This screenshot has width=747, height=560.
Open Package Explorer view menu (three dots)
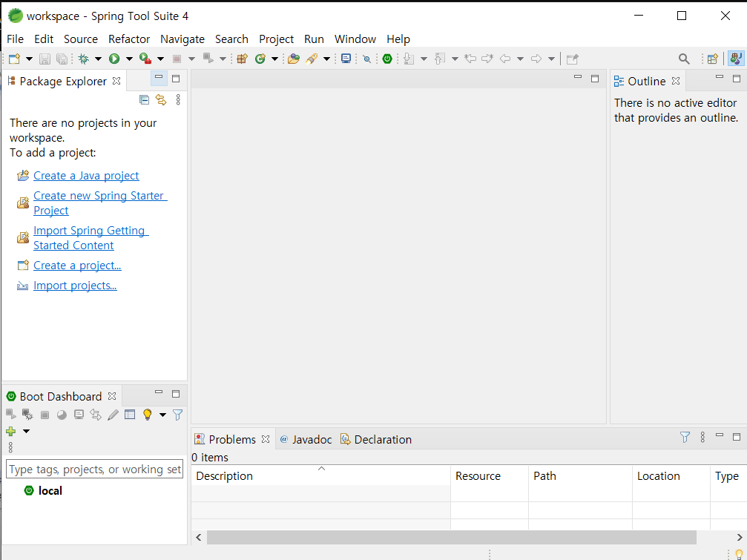pyautogui.click(x=178, y=99)
